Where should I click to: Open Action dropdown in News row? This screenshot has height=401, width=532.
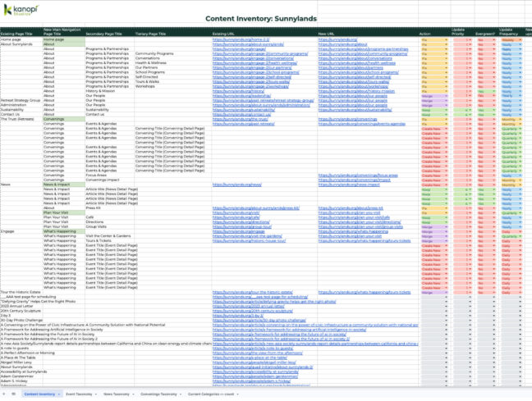(446, 185)
